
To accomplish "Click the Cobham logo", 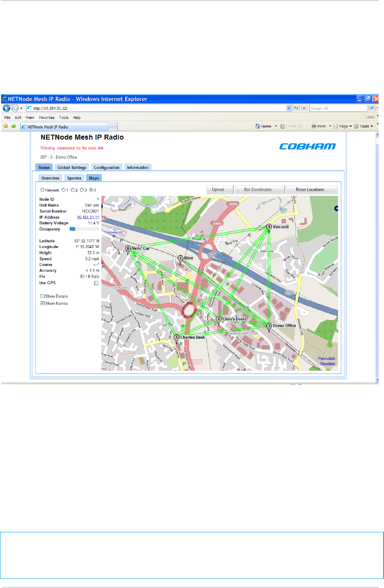I will pyautogui.click(x=308, y=146).
